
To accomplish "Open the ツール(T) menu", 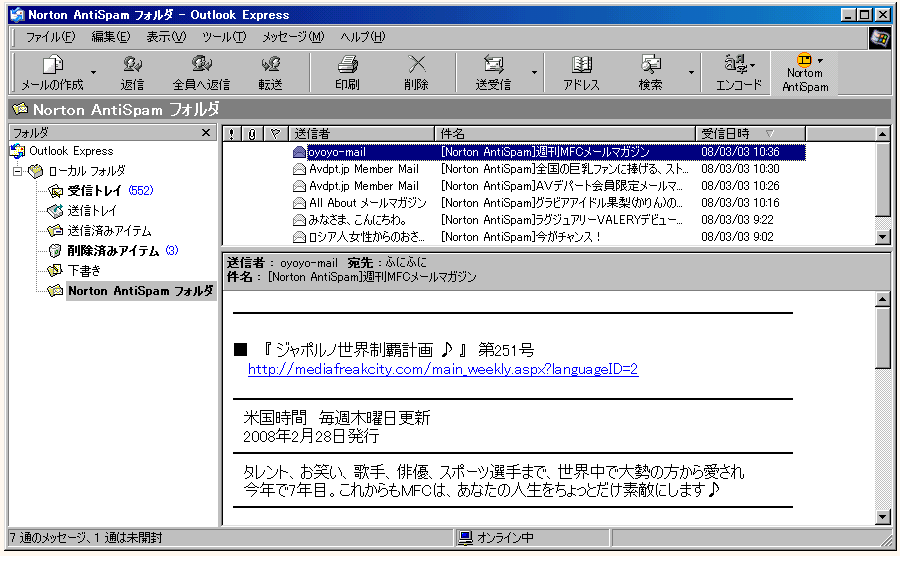I will (223, 37).
